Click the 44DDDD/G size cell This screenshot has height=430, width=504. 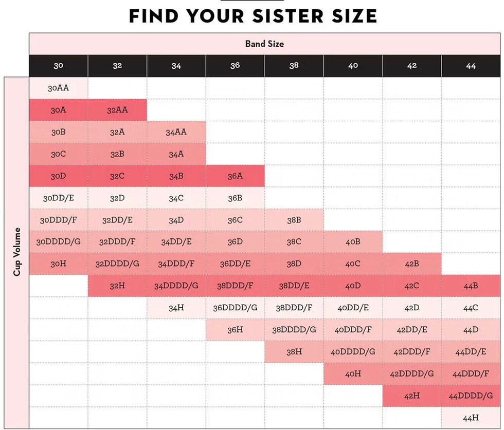(x=471, y=396)
